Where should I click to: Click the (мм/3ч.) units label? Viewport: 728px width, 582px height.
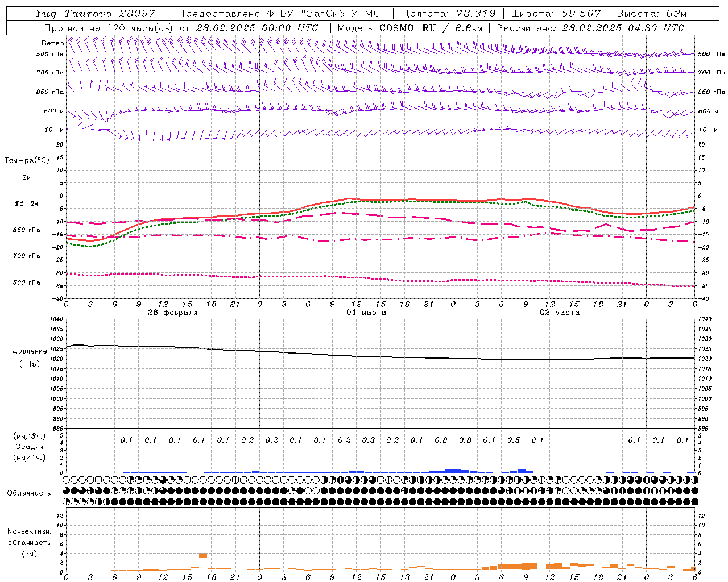(28, 436)
